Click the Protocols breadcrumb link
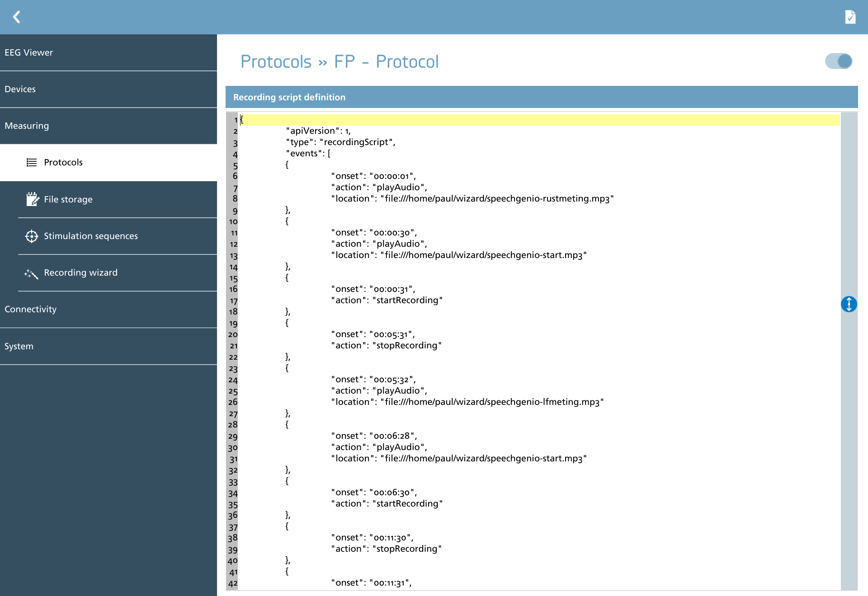This screenshot has height=596, width=868. click(x=276, y=61)
